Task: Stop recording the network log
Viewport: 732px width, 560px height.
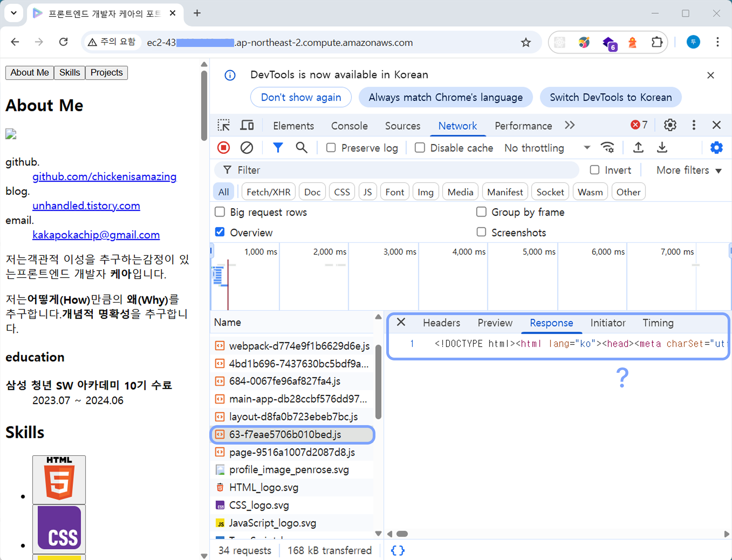Action: click(x=223, y=148)
